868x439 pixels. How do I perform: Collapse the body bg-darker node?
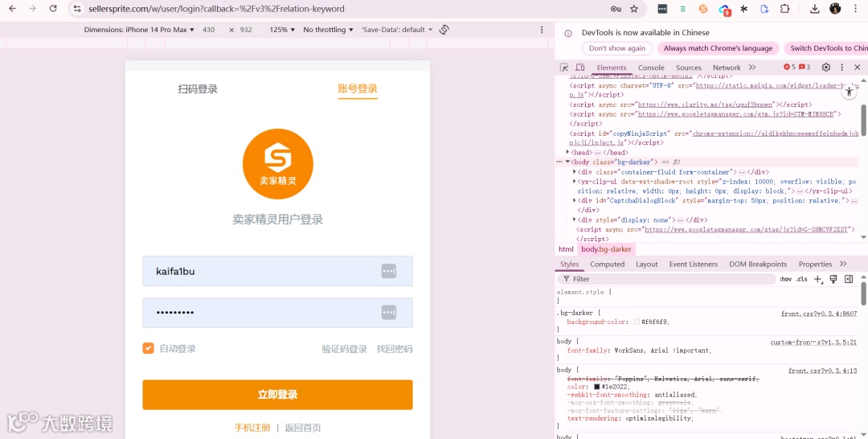click(x=567, y=162)
